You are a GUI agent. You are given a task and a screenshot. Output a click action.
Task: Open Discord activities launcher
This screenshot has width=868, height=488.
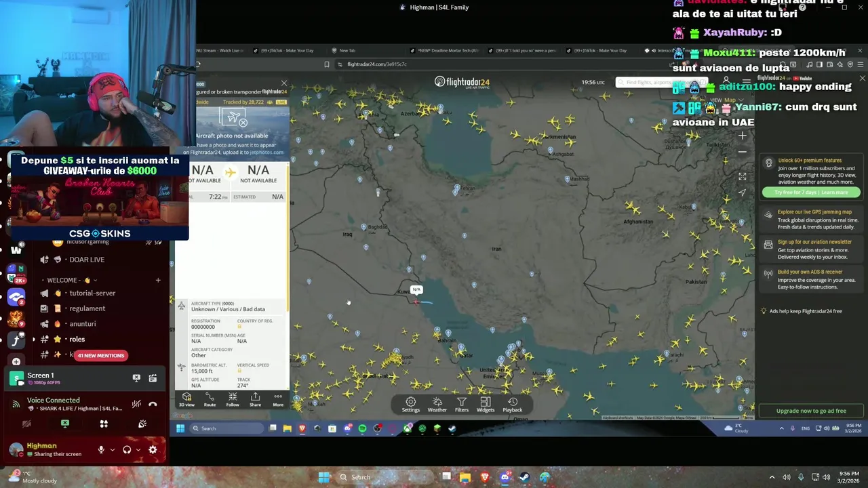point(104,424)
